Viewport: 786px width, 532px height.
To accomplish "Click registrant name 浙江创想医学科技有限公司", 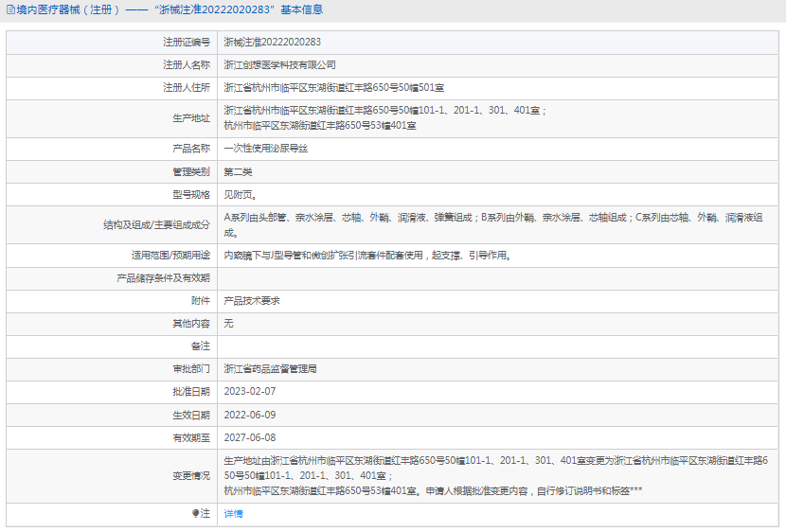I will 279,65.
